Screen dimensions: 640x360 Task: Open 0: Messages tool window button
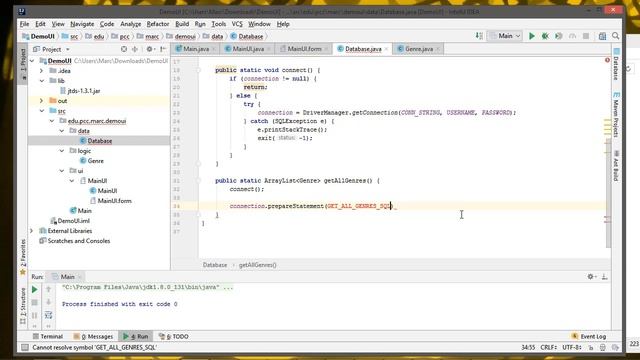point(93,337)
